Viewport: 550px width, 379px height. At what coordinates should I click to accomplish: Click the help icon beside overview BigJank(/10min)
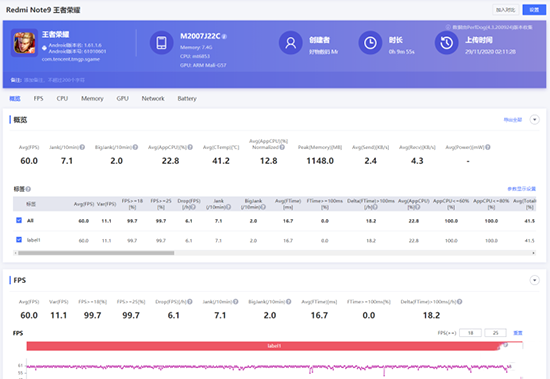tap(135, 147)
